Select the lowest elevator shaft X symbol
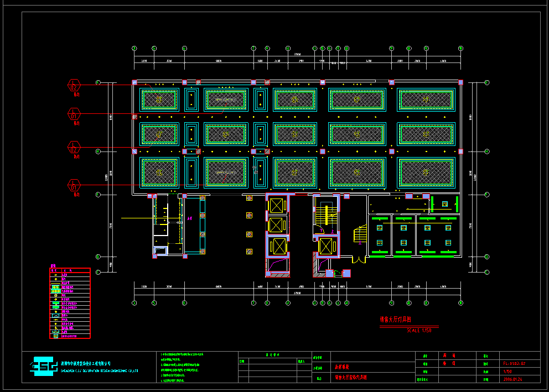This screenshot has height=392, width=549. pos(277,246)
